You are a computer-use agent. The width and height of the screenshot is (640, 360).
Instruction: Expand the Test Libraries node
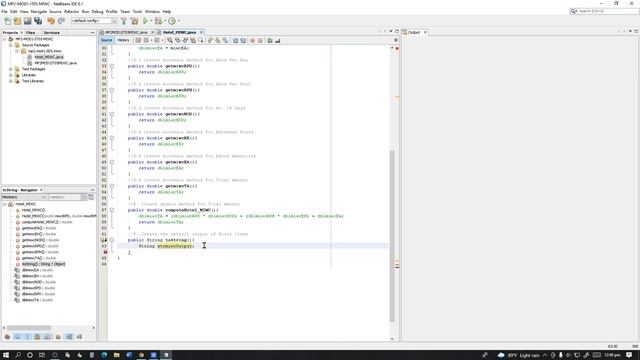point(11,81)
